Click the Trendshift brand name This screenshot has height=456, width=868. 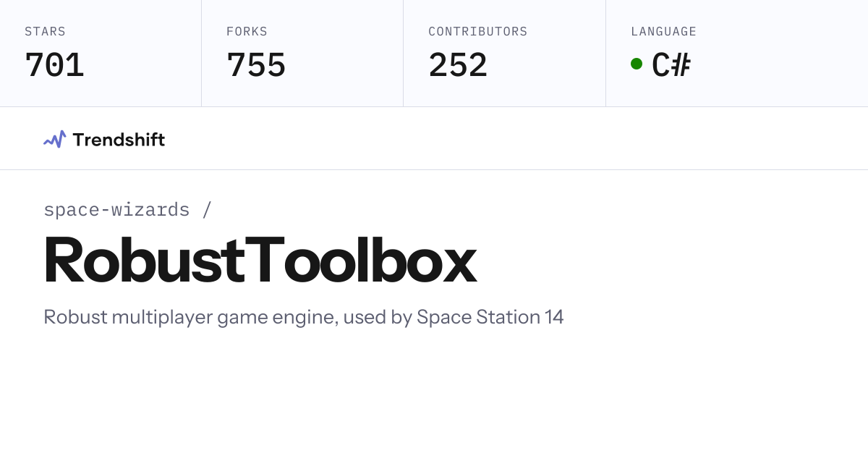[x=119, y=140]
